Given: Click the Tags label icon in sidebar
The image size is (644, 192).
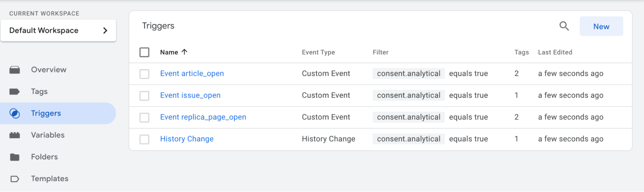Looking at the screenshot, I should tap(15, 92).
